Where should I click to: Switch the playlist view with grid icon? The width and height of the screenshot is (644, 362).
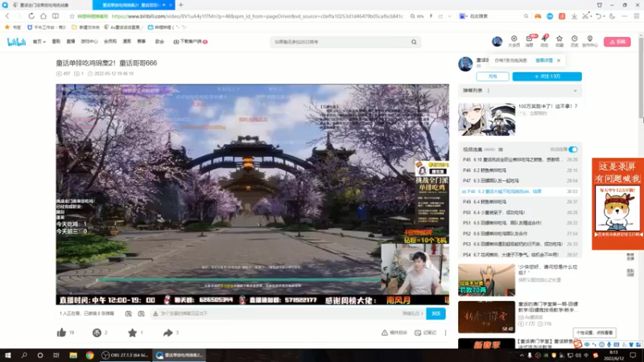point(501,150)
